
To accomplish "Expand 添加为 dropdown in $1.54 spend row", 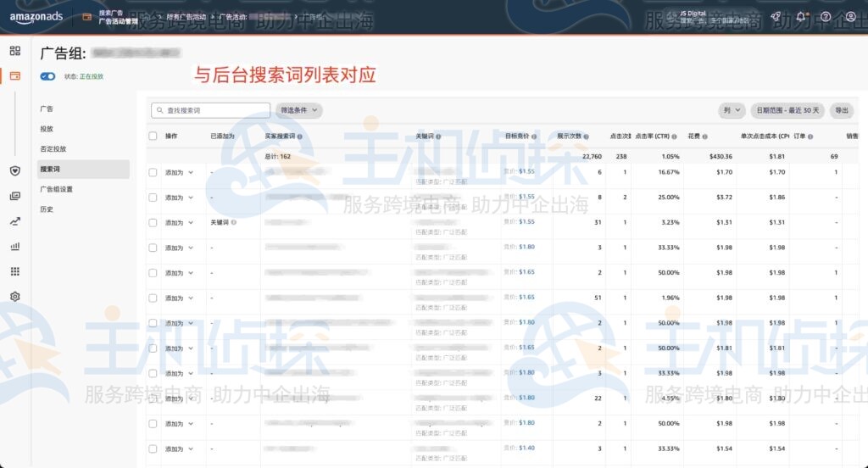I will (x=180, y=449).
